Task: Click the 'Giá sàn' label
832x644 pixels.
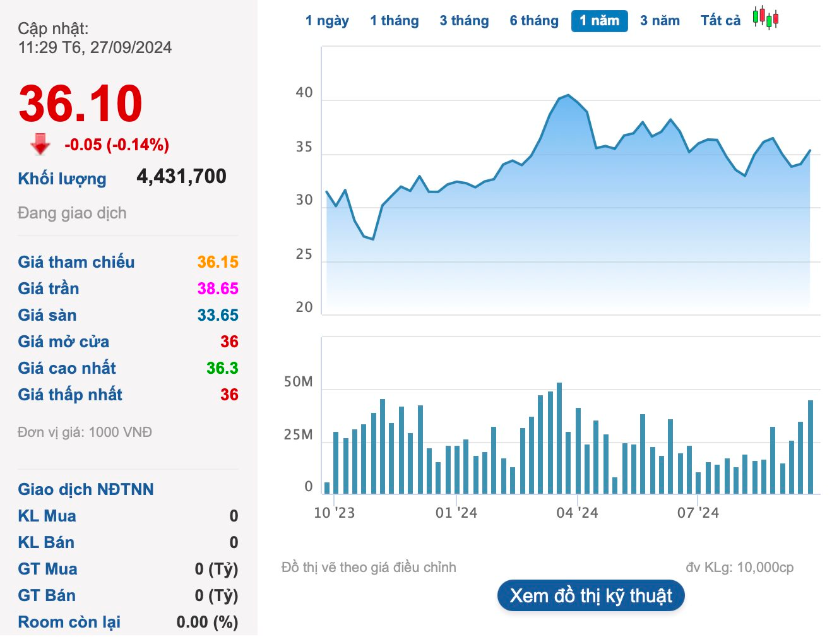Action: (47, 315)
